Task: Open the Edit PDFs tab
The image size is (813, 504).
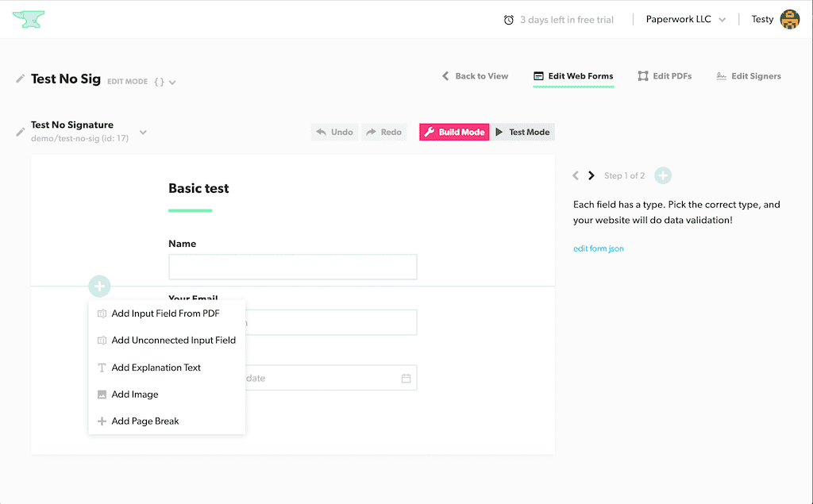Action: click(665, 76)
